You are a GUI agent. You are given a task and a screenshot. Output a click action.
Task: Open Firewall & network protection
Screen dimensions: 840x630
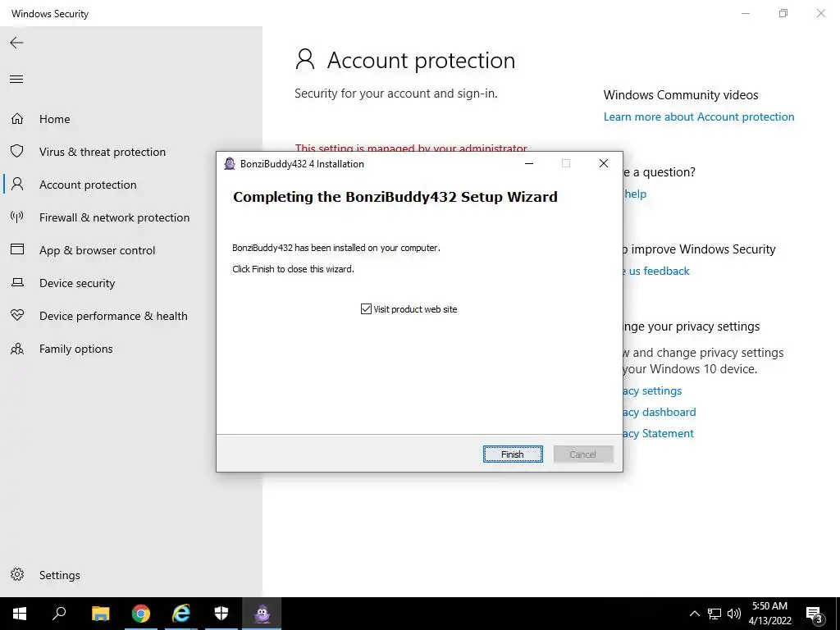coord(114,217)
